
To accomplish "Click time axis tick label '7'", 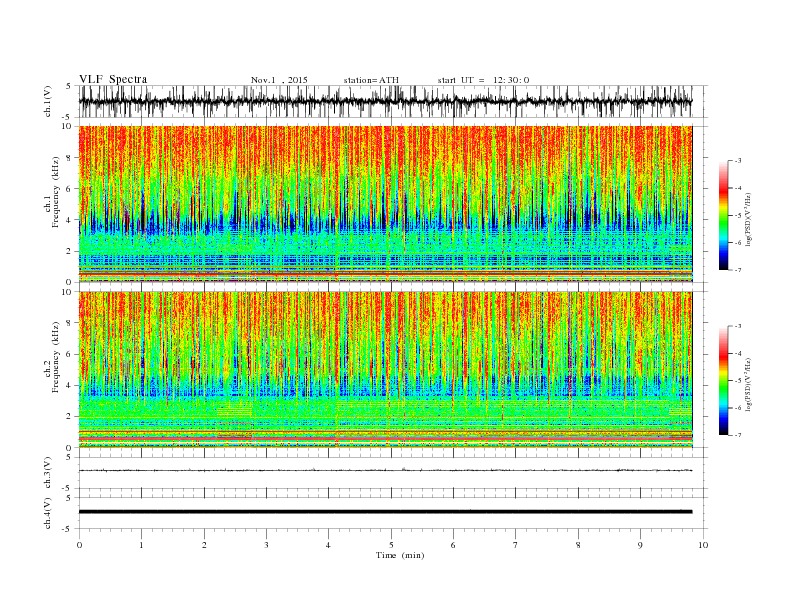I will pyautogui.click(x=516, y=545).
